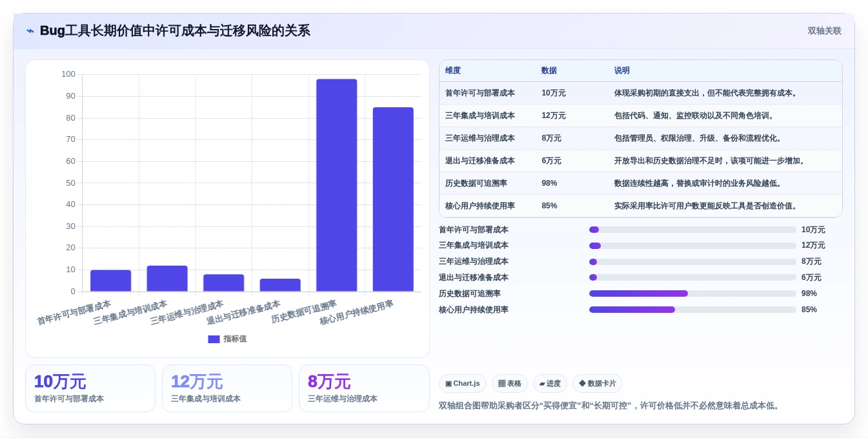Click the 50 y-axis tick label
Screen dimensions: 868x438
70,183
